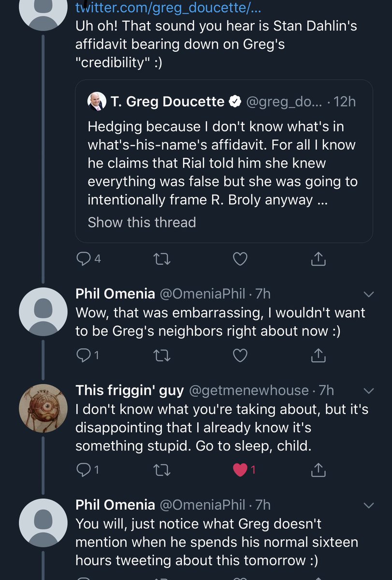Image resolution: width=392 pixels, height=580 pixels.
Task: Open options chevron on This friggin' guy tweet
Action: (368, 390)
